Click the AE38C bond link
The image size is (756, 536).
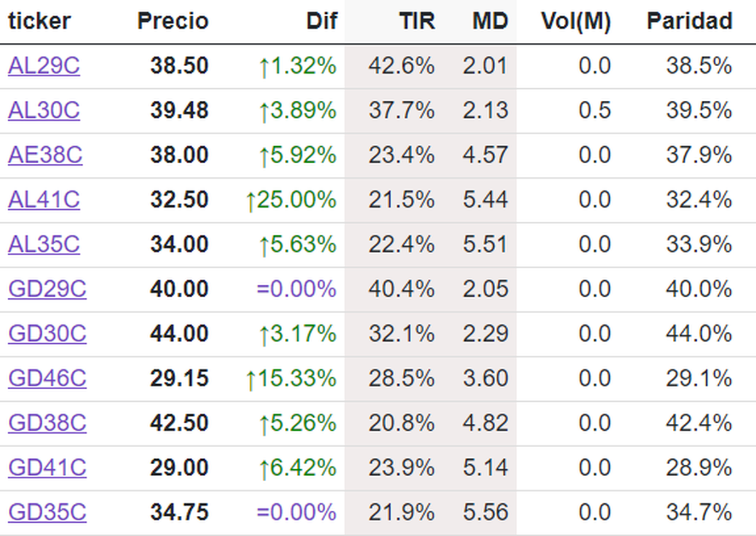pyautogui.click(x=45, y=155)
